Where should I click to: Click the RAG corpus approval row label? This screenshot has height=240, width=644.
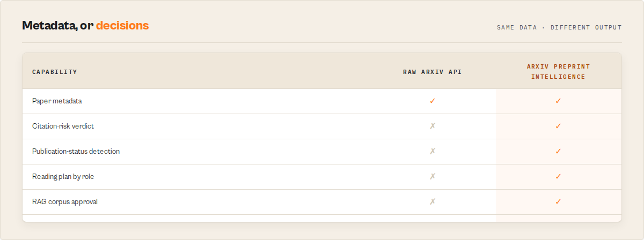tap(65, 201)
